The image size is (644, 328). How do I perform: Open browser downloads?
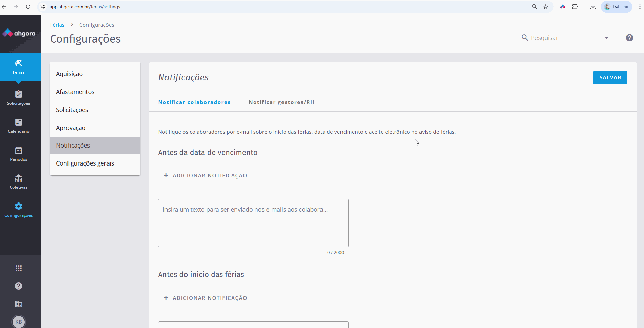click(593, 7)
